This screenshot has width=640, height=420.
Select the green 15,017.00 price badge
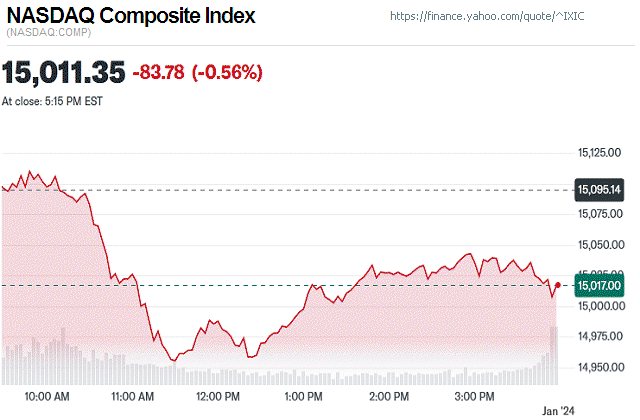600,285
